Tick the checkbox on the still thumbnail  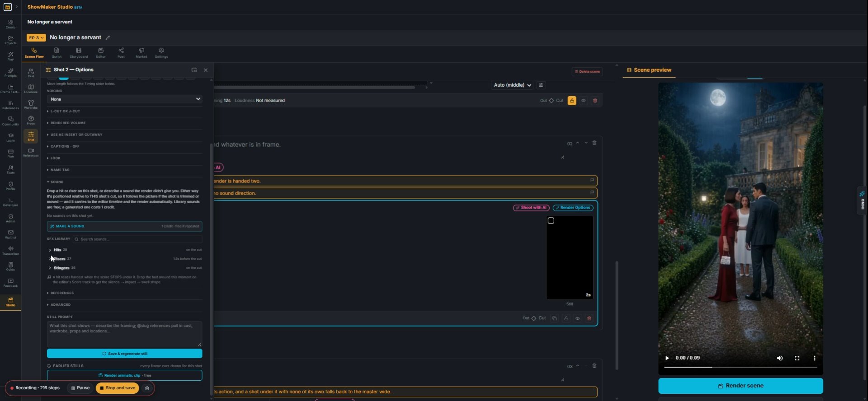(551, 221)
